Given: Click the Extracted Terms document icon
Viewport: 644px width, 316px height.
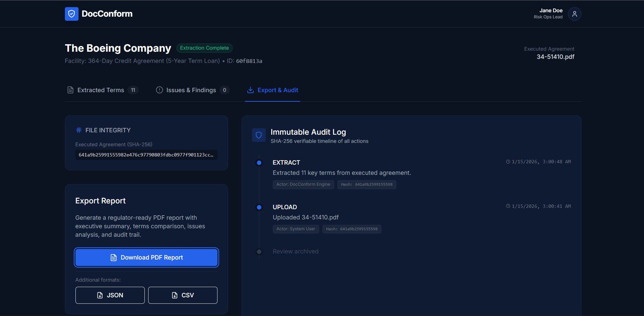Looking at the screenshot, I should click(x=70, y=90).
